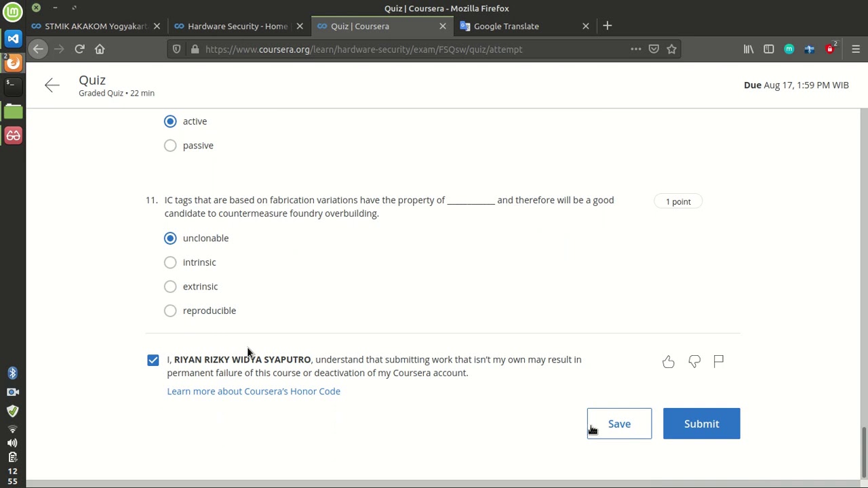The image size is (868, 488).
Task: Click the URL address bar
Action: [407, 49]
